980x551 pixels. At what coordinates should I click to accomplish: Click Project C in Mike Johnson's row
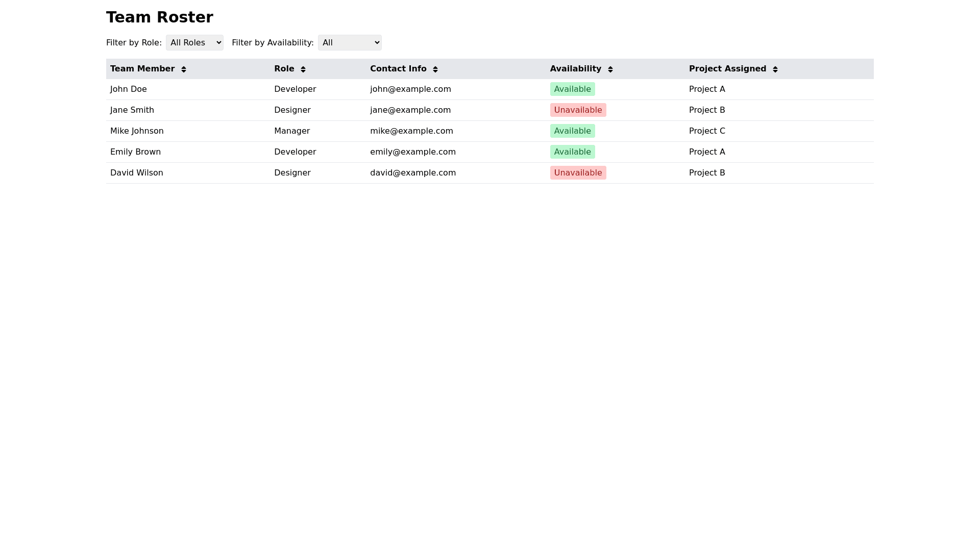coord(707,131)
